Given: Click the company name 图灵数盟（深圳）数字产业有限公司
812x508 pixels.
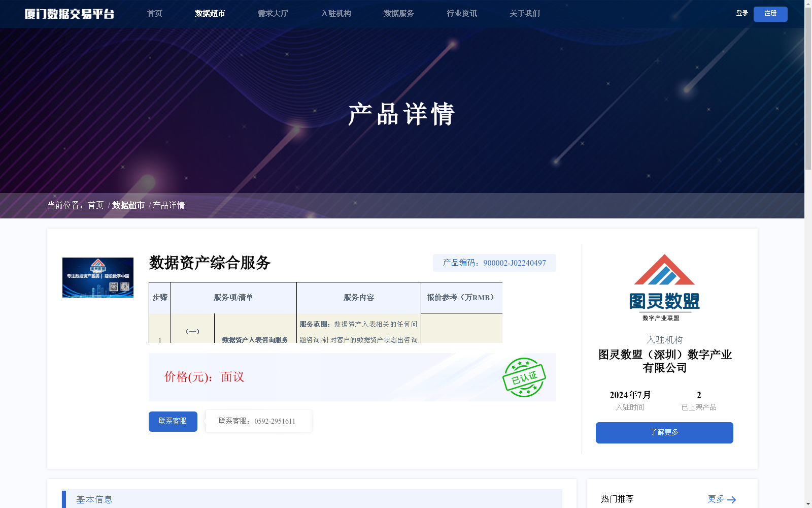Looking at the screenshot, I should pyautogui.click(x=665, y=361).
